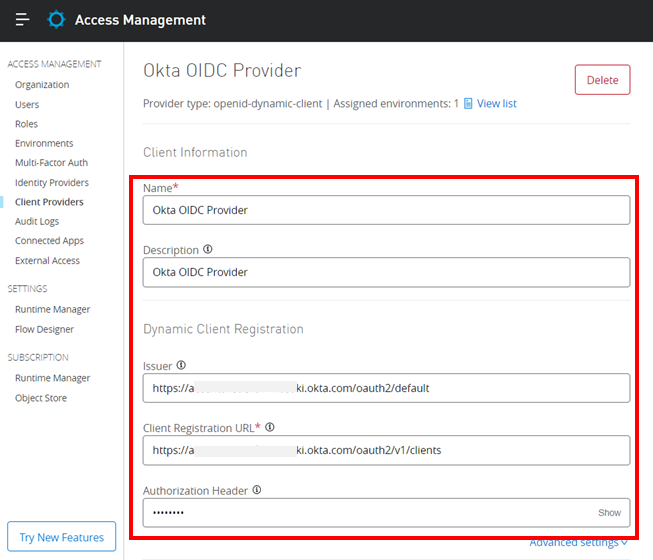The width and height of the screenshot is (653, 560).
Task: Click the info icon beside Issuer label
Action: click(181, 366)
